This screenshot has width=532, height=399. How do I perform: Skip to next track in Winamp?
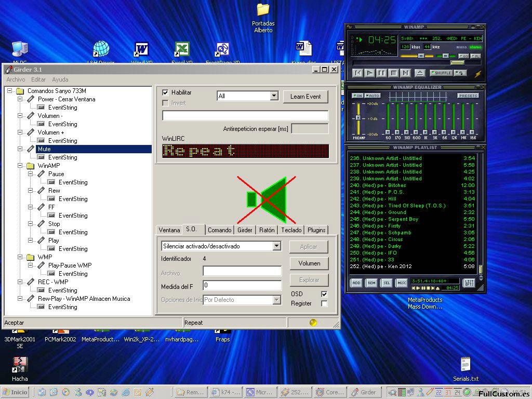(405, 73)
